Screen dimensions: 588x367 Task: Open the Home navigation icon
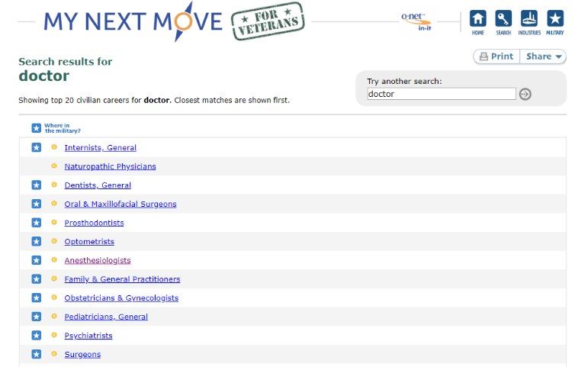click(x=477, y=22)
